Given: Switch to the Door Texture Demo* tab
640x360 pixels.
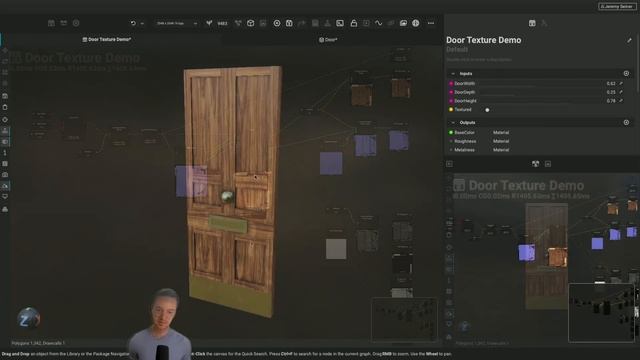Looking at the screenshot, I should click(107, 40).
